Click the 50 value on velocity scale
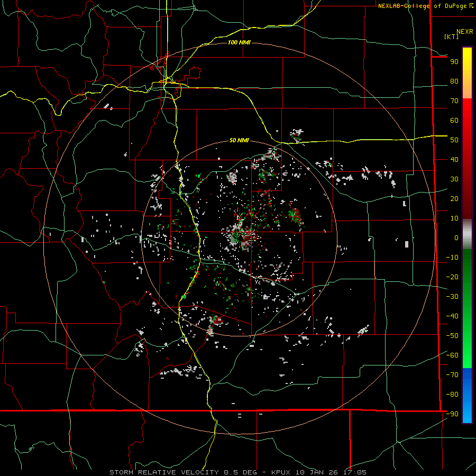 454,140
